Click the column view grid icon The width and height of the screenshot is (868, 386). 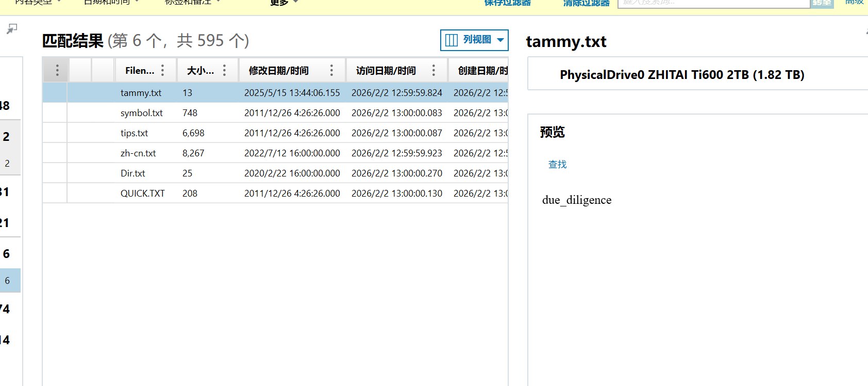point(452,40)
